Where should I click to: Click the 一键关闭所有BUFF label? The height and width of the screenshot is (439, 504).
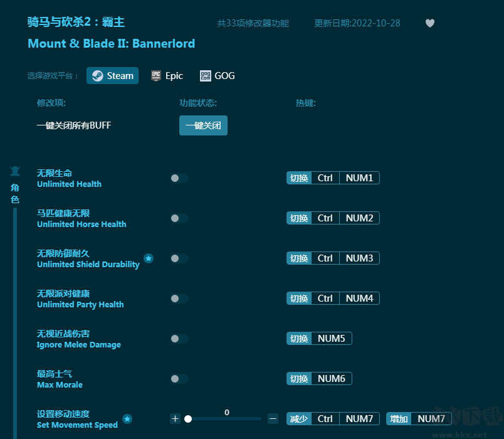tap(74, 125)
